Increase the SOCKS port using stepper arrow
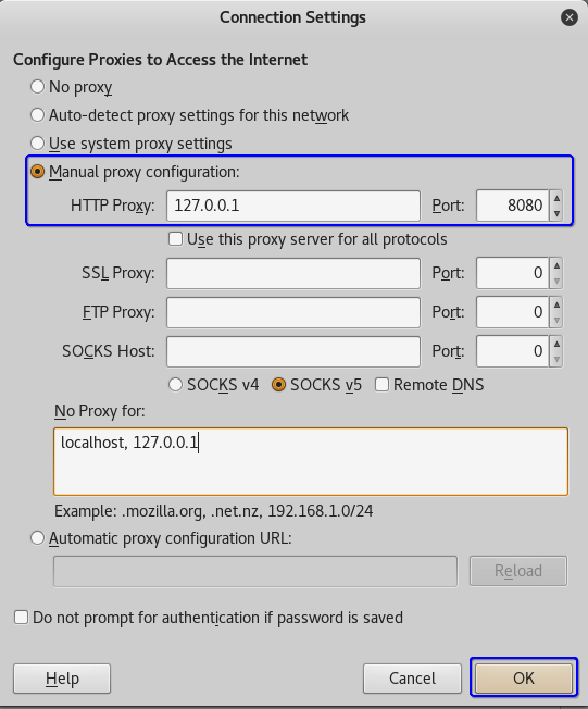Image resolution: width=588 pixels, height=709 pixels. tap(557, 345)
